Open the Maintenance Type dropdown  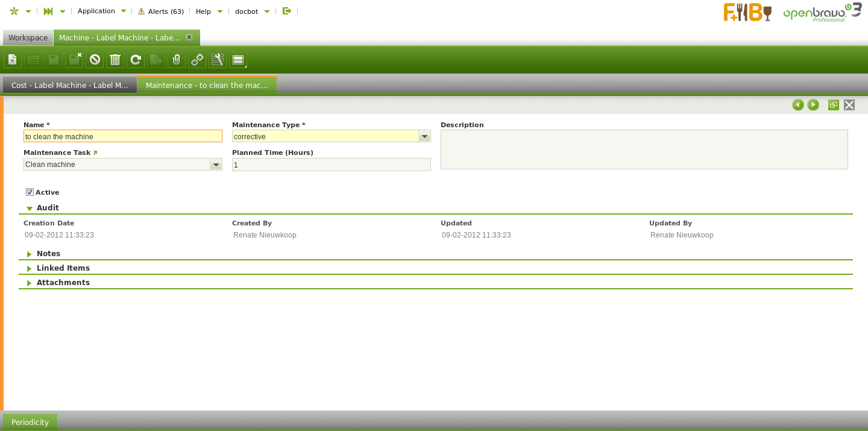(424, 137)
